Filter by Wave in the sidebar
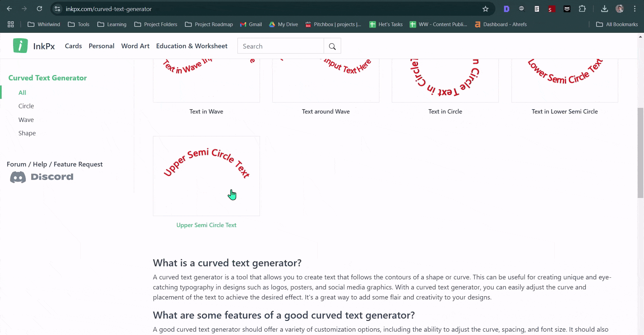This screenshot has height=335, width=644. pos(26,120)
